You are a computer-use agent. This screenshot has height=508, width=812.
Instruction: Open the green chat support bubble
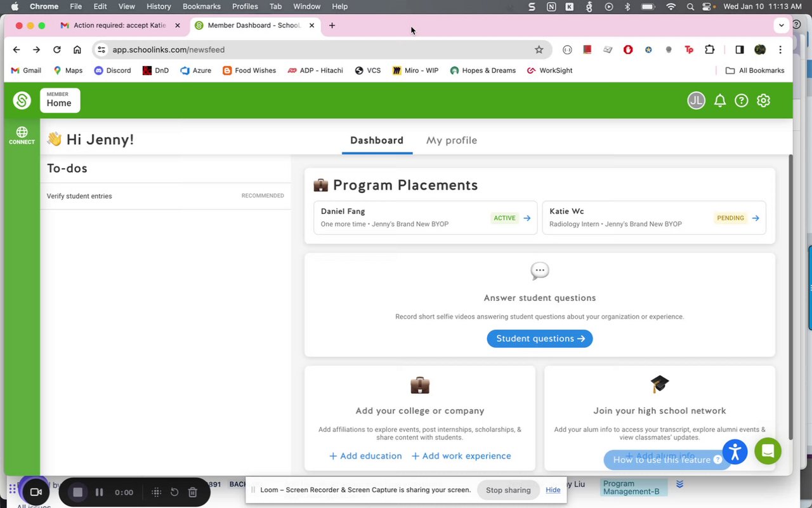[x=768, y=451]
